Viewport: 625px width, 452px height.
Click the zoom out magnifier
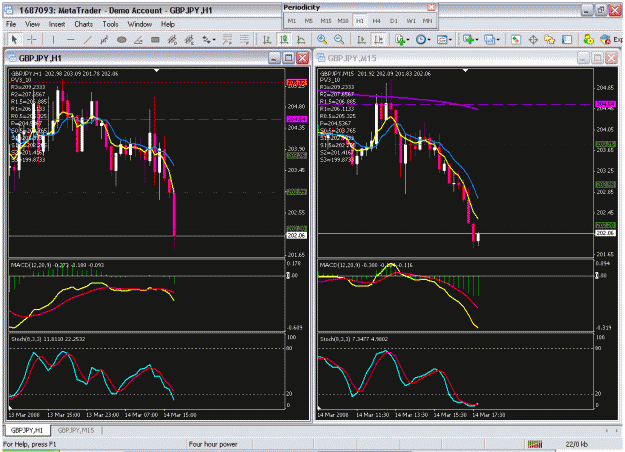pyautogui.click(x=339, y=39)
